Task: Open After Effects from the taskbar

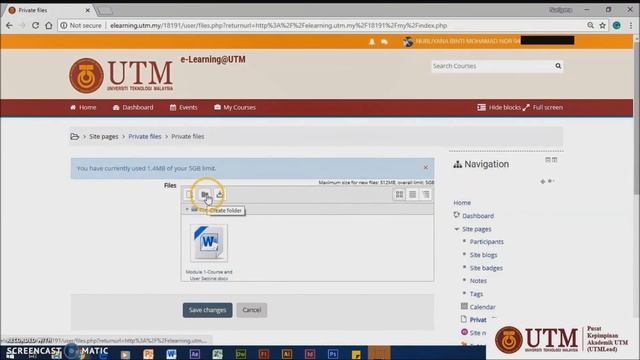Action: coord(195,354)
